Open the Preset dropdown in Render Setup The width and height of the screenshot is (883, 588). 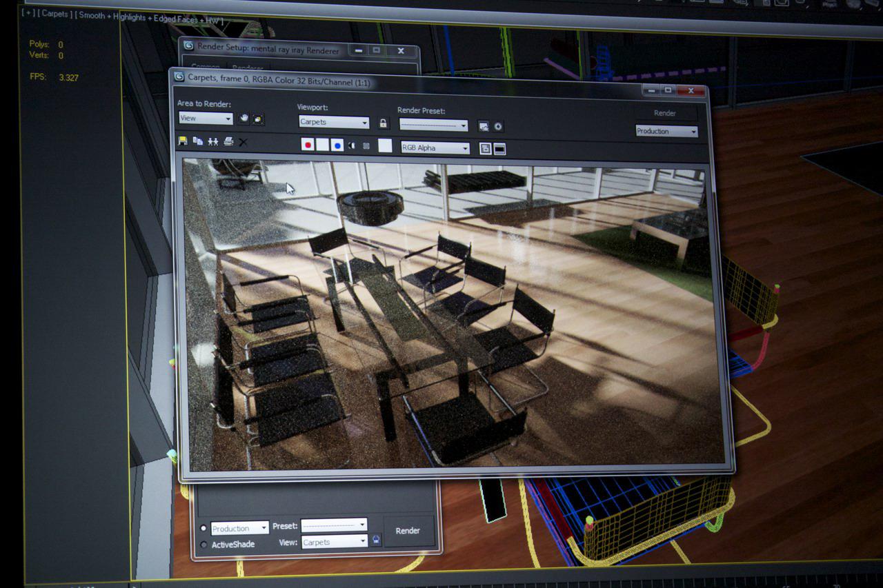(334, 525)
